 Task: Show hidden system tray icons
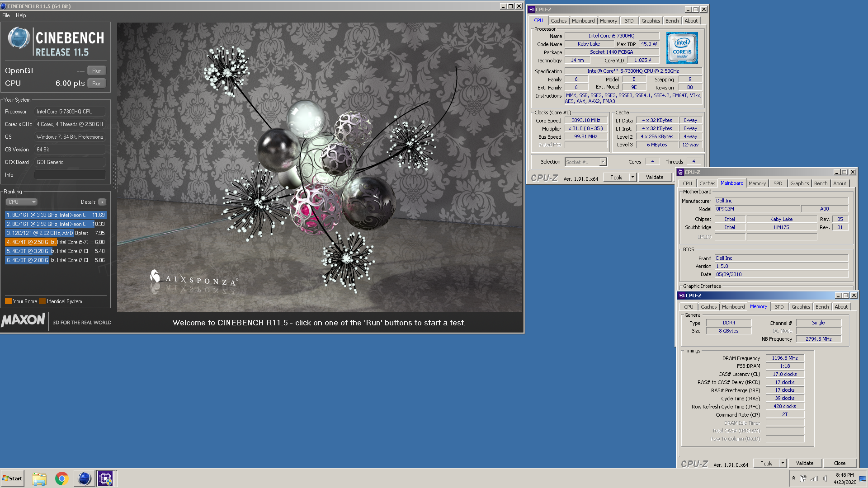[x=793, y=479]
